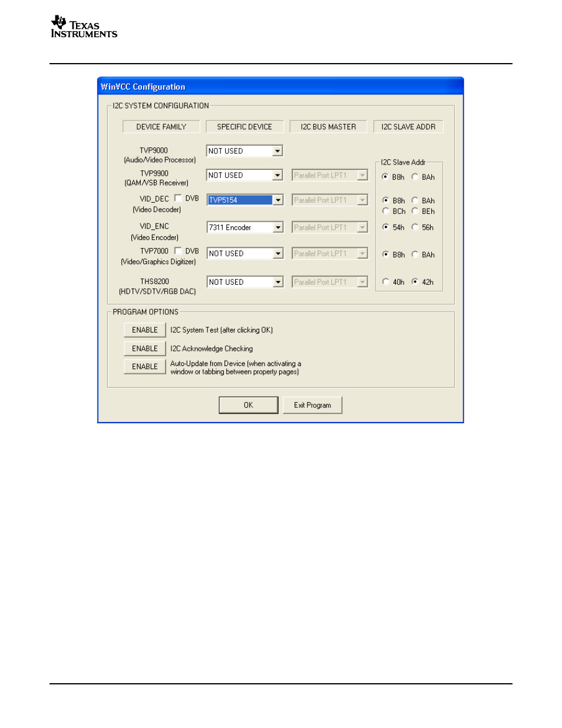The image size is (562, 728).
Task: Click the SPECIFIC DEVICE column header
Action: (x=244, y=127)
